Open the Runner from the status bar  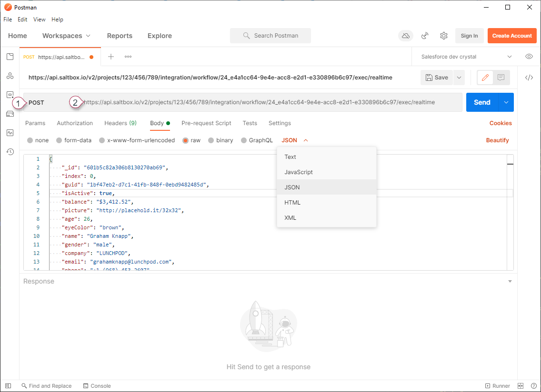coord(498,386)
